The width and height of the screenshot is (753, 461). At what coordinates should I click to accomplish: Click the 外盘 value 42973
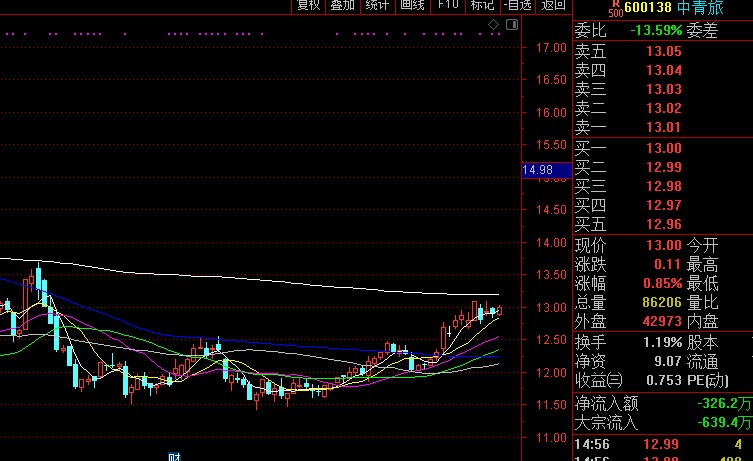pos(662,321)
